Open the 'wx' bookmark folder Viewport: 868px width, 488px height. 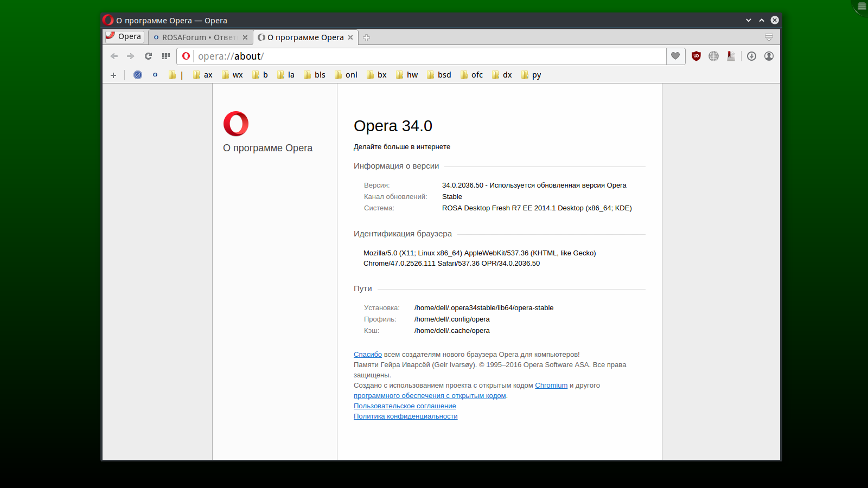click(x=232, y=75)
